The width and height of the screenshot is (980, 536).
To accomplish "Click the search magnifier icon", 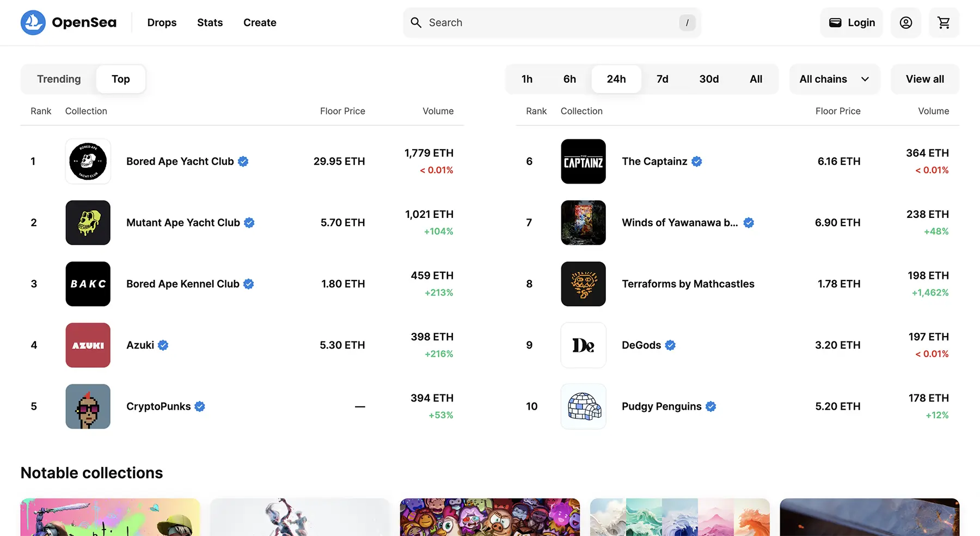I will coord(416,22).
